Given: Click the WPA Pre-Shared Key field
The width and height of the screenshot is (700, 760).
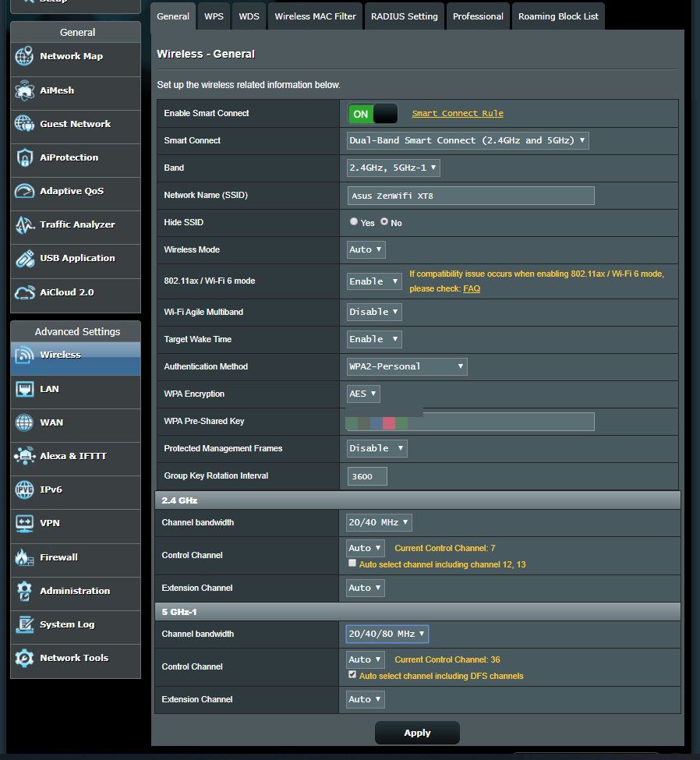Looking at the screenshot, I should 471,422.
